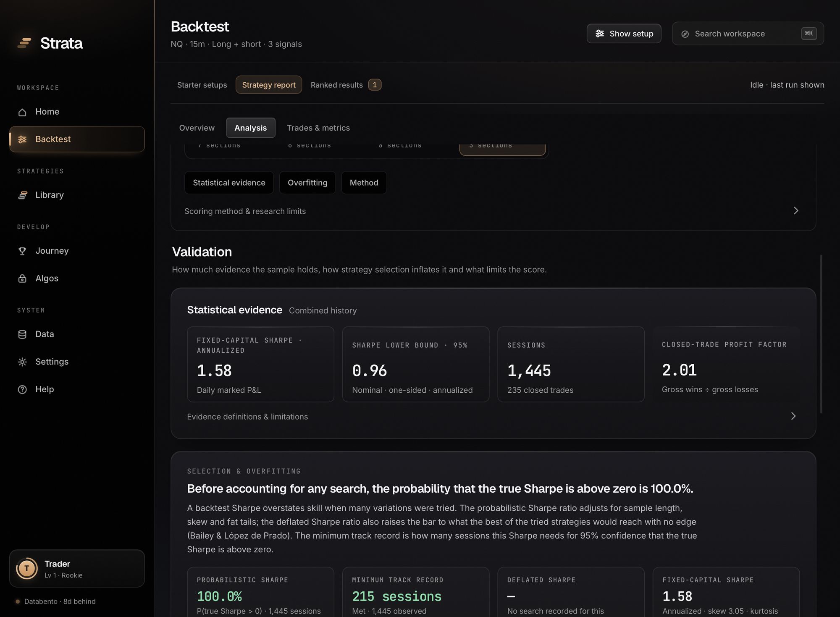This screenshot has height=617, width=840.
Task: Open the Algos menu item
Action: pos(77,278)
